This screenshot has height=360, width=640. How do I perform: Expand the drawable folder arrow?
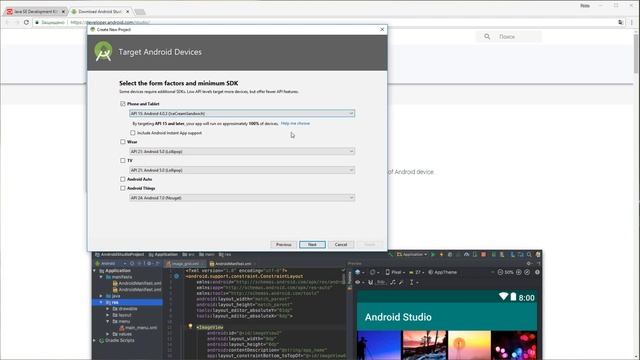coord(108,309)
